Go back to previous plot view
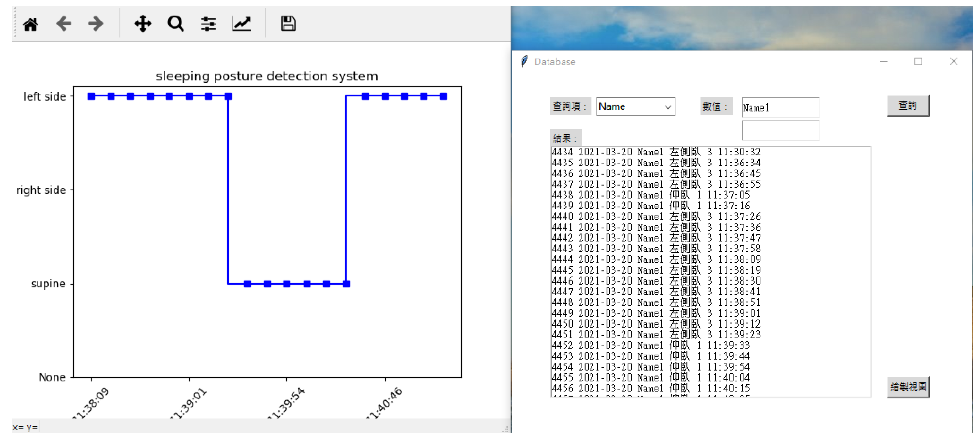Screen dimensions: 980x445 pos(64,24)
